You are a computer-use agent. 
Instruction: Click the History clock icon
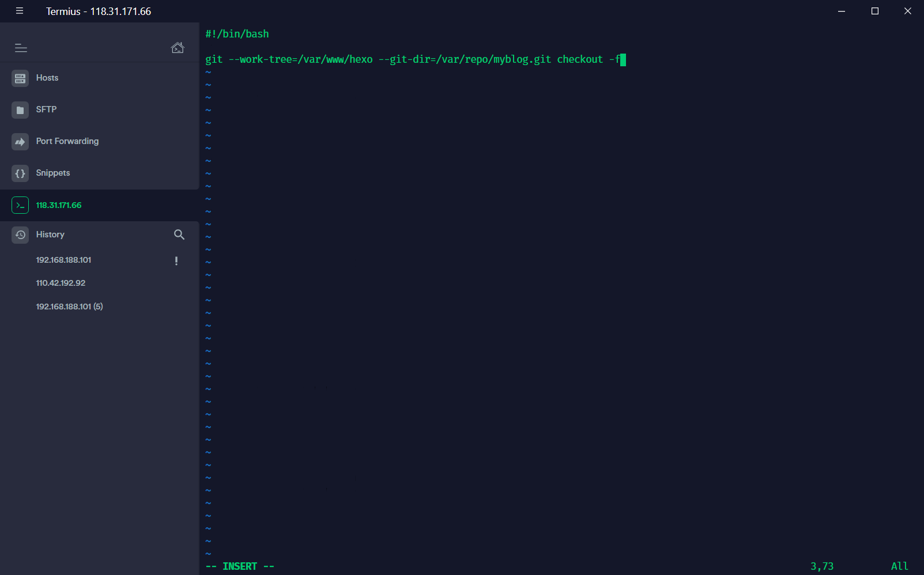pos(20,234)
